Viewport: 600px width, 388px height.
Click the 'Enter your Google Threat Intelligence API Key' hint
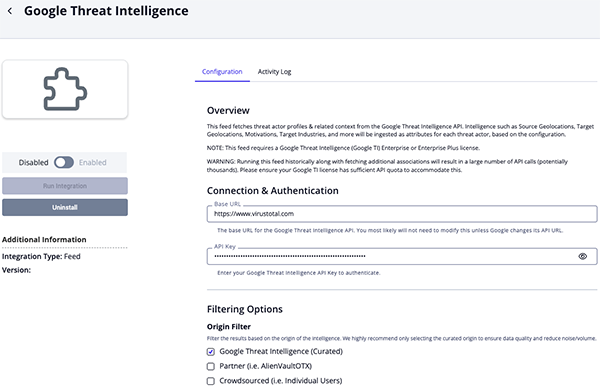[299, 273]
